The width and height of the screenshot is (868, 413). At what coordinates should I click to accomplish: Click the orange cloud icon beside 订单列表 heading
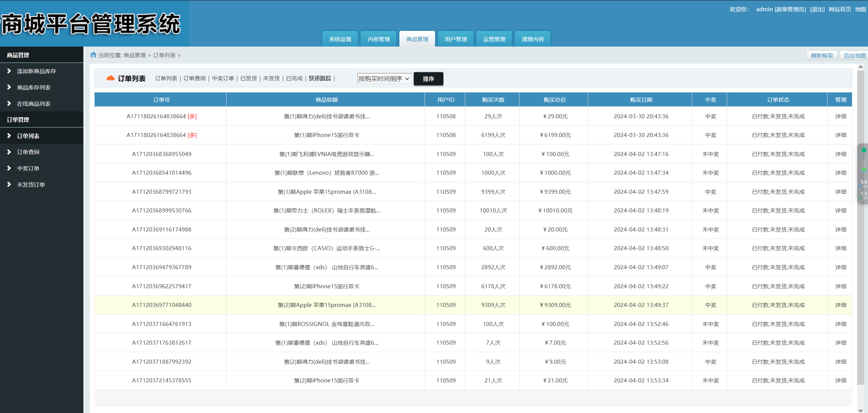[110, 78]
